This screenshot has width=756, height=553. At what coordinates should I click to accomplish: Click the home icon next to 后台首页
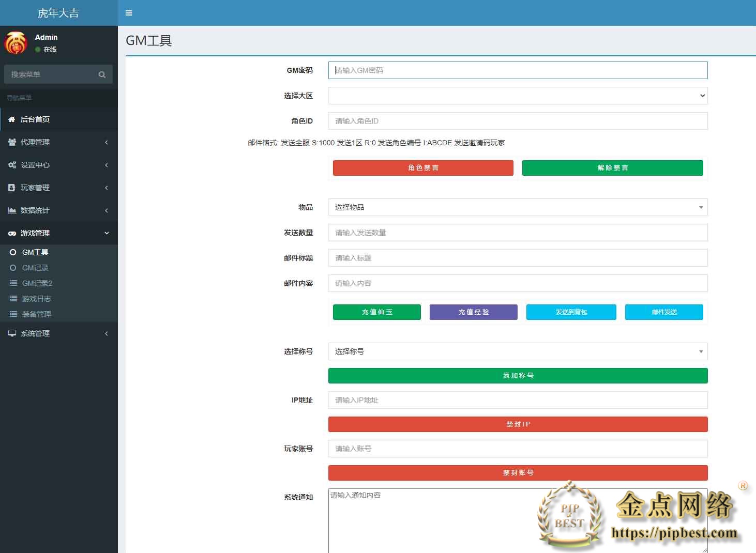(12, 119)
